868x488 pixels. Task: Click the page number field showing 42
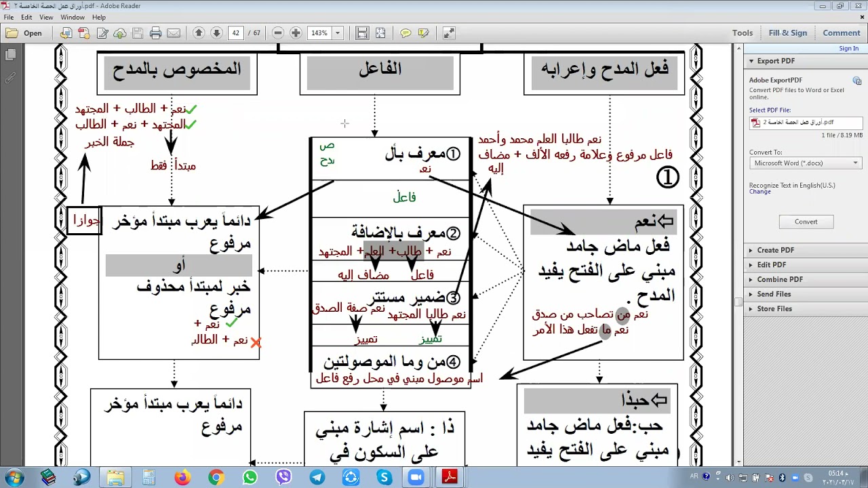coord(235,33)
